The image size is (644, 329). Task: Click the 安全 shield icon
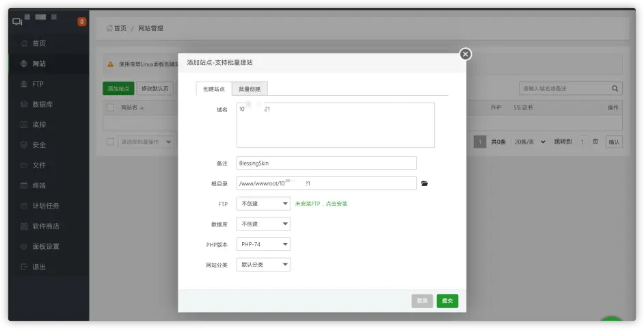tap(24, 145)
